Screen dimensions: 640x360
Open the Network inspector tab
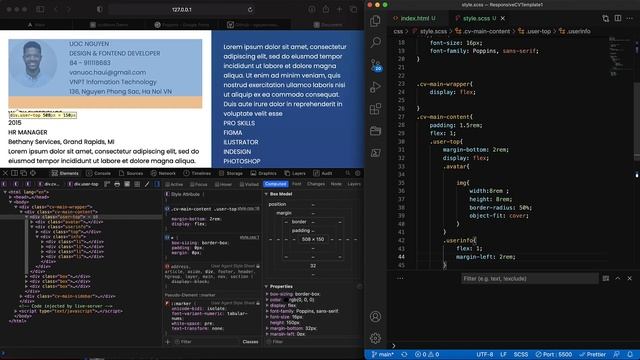(x=163, y=173)
